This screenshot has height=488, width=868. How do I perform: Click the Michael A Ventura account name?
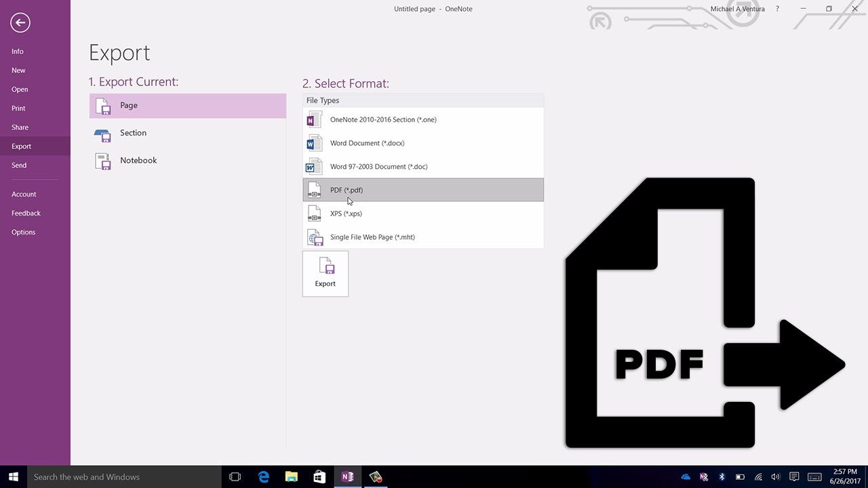pos(737,9)
